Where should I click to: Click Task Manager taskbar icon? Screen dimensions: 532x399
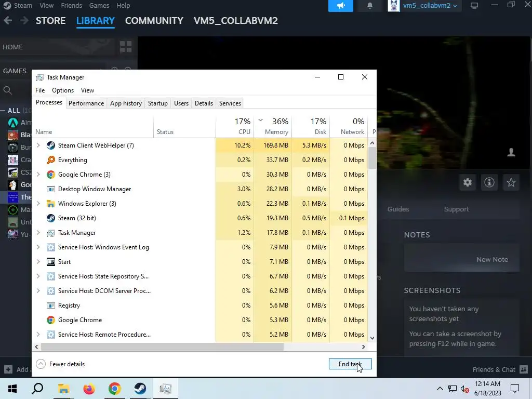pyautogui.click(x=166, y=389)
